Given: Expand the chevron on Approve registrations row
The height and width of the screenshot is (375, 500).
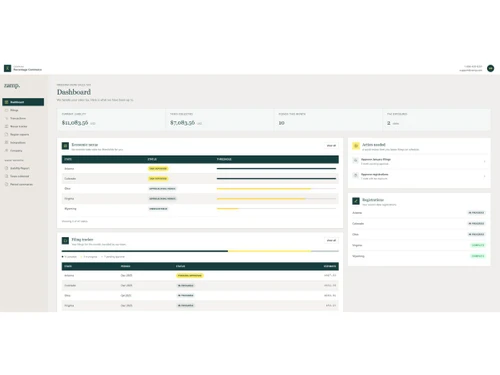Looking at the screenshot, I should click(484, 176).
